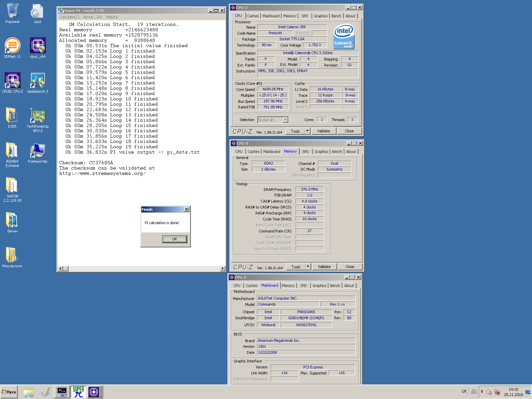Screen dimensions: 532x399
Task: Click the Intel Celeron D logo
Action: (344, 36)
